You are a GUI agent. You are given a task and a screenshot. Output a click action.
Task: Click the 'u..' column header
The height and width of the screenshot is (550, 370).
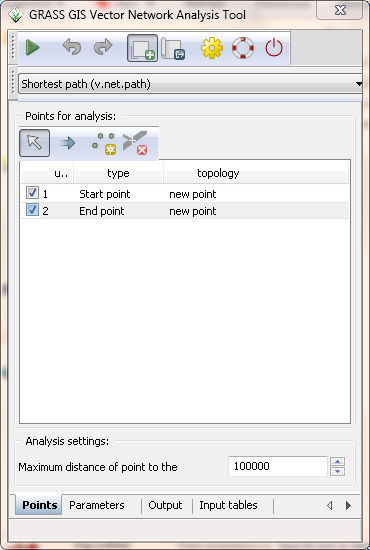coord(47,173)
